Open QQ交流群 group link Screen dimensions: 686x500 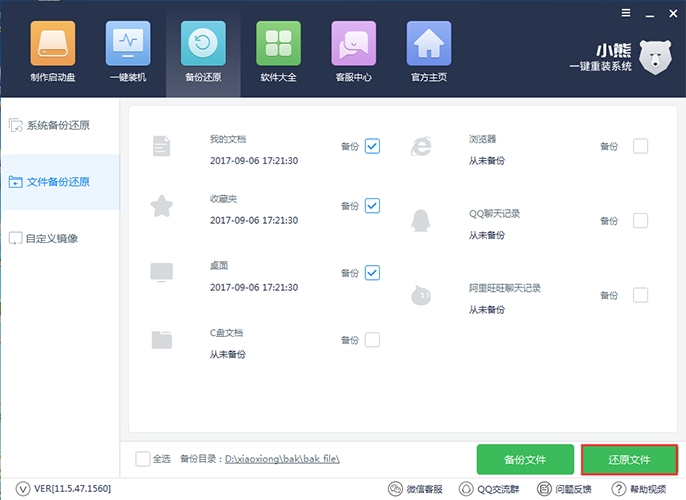(x=489, y=489)
